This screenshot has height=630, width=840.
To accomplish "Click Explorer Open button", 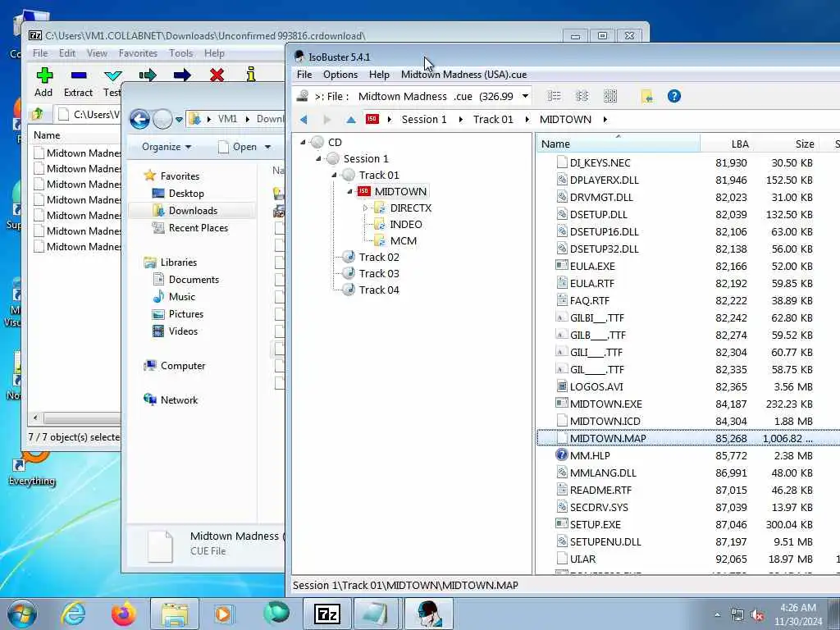I will (238, 147).
